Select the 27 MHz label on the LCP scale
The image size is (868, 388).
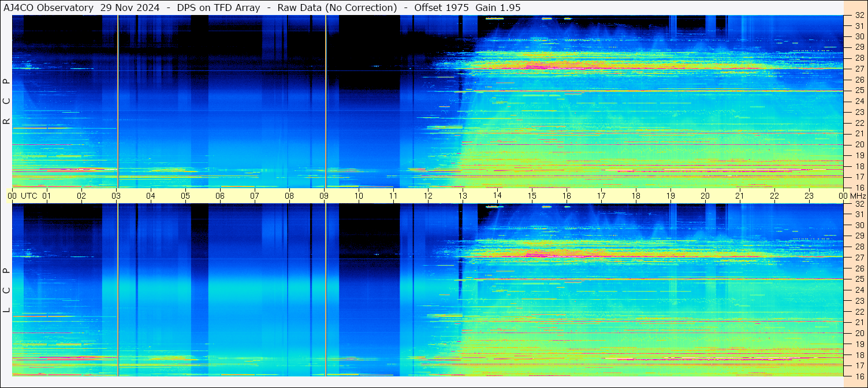pyautogui.click(x=859, y=258)
